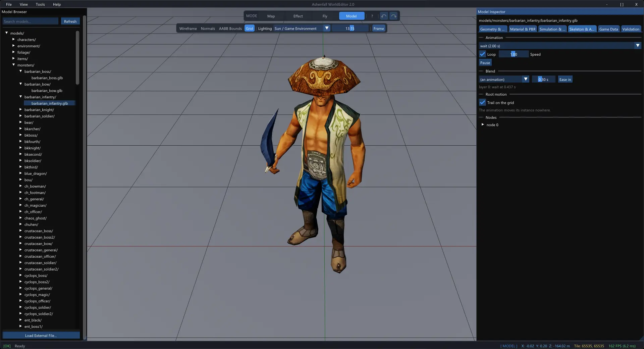Open the Geometry tab
Viewport: 644px width, 349px height.
[x=493, y=29]
